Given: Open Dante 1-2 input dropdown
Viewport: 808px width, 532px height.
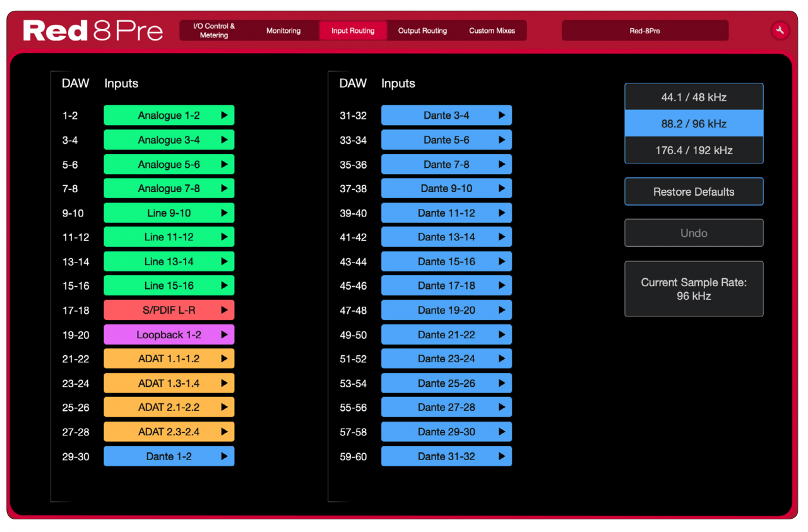Looking at the screenshot, I should [169, 456].
